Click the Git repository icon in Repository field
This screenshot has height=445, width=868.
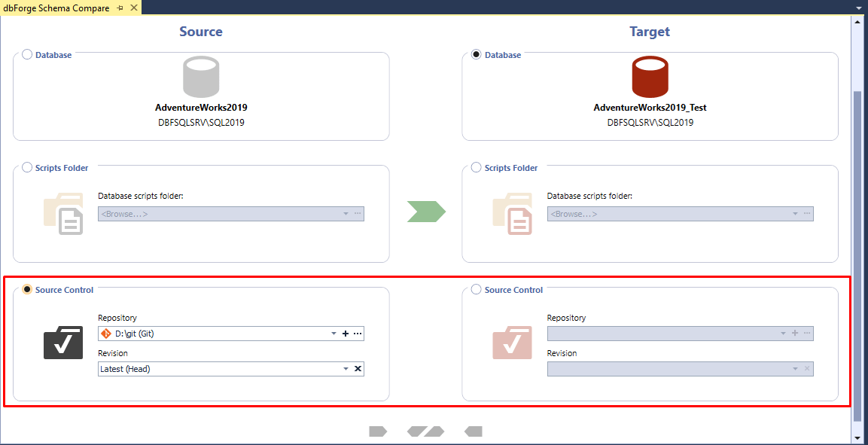105,333
